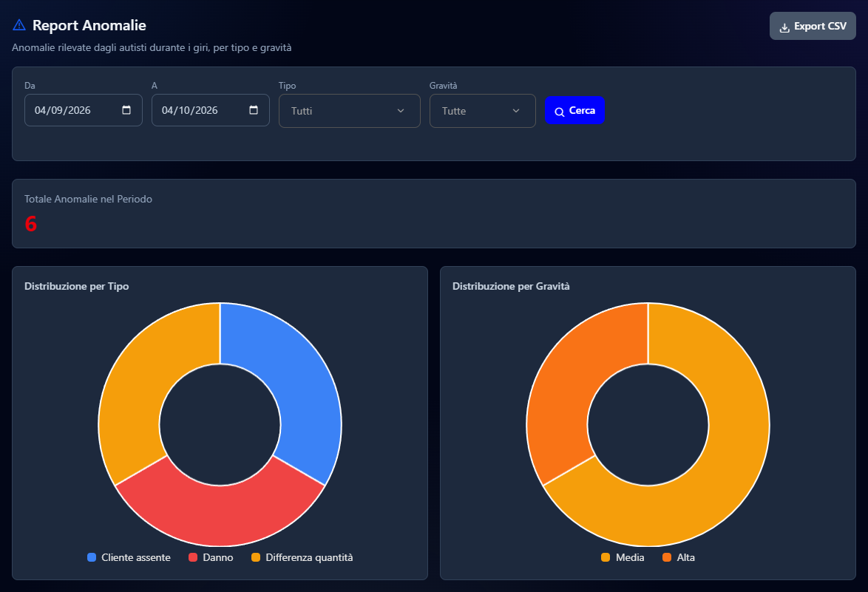Viewport: 868px width, 592px height.
Task: Click the download icon in Export CSV
Action: 784,27
